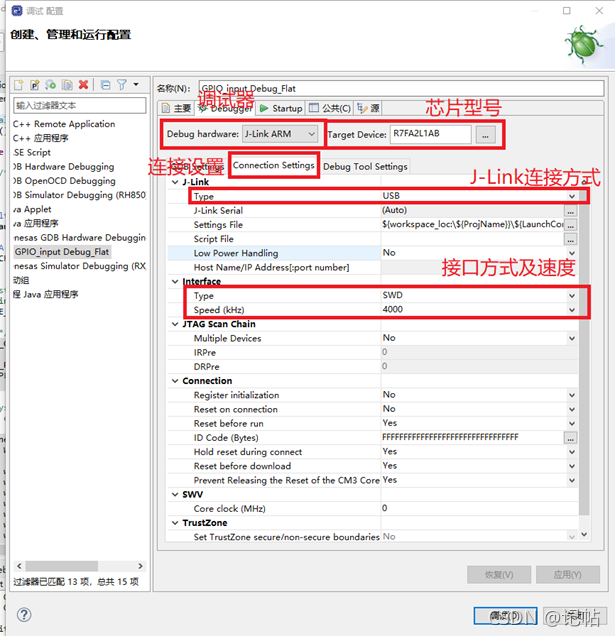Click the browse button for Target Device
The width and height of the screenshot is (615, 636).
point(485,135)
